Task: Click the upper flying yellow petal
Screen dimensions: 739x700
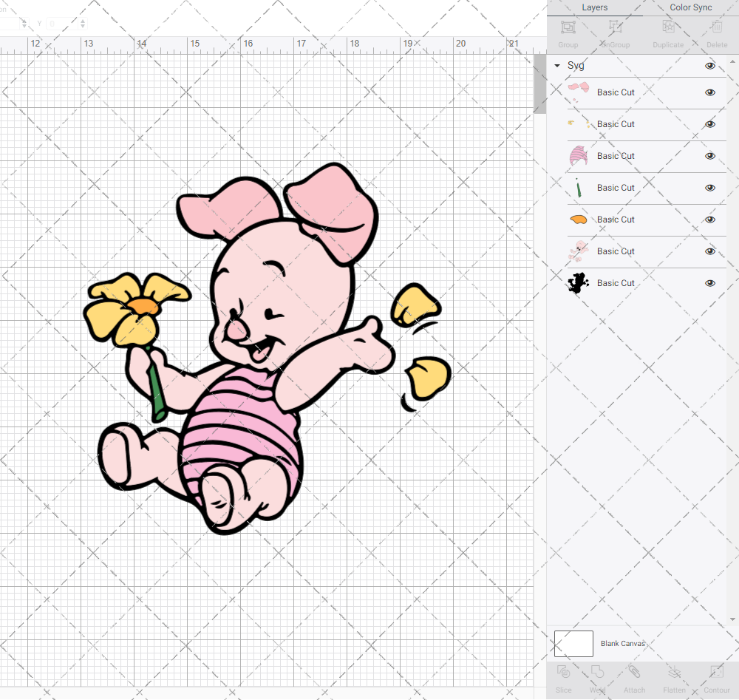Action: (415, 305)
